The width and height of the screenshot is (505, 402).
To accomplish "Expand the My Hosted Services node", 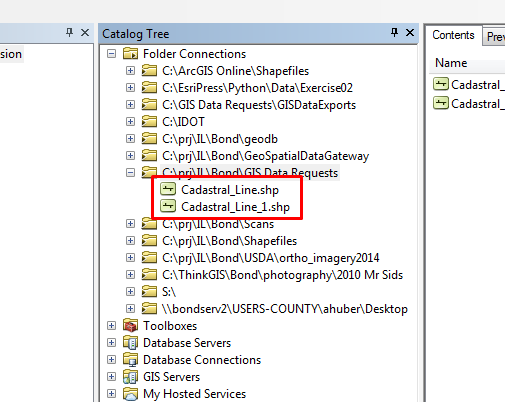I will 112,394.
